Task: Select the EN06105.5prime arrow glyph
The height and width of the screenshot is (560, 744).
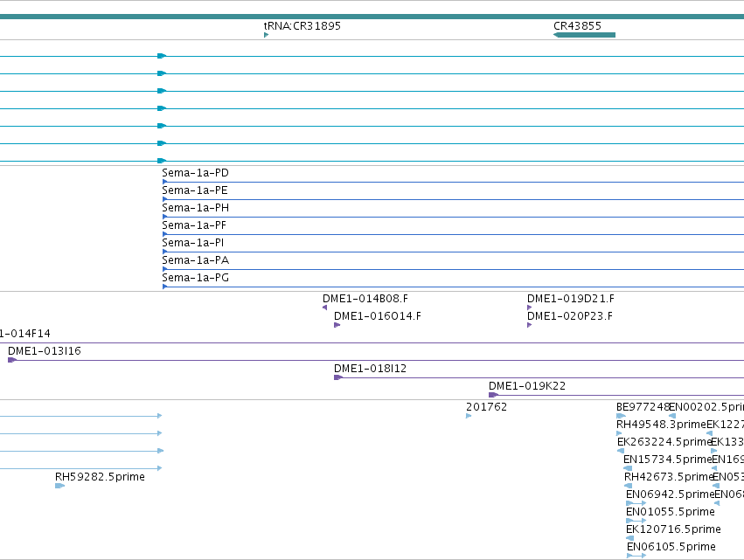Action: (636, 556)
